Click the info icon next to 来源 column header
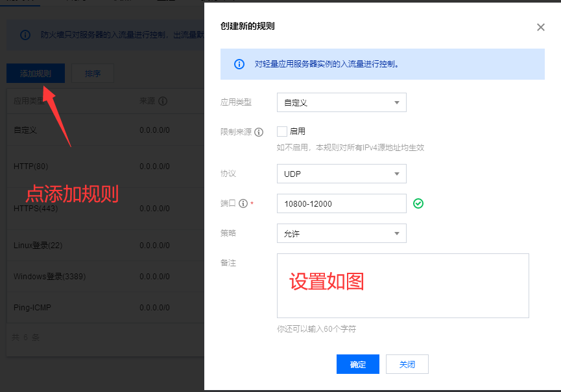The image size is (561, 392). 163,101
